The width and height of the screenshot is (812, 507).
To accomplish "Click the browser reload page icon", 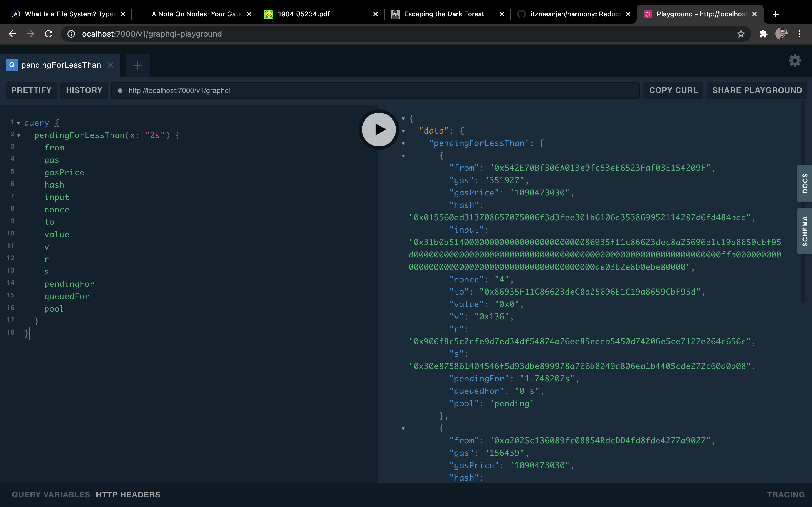I will click(x=49, y=33).
